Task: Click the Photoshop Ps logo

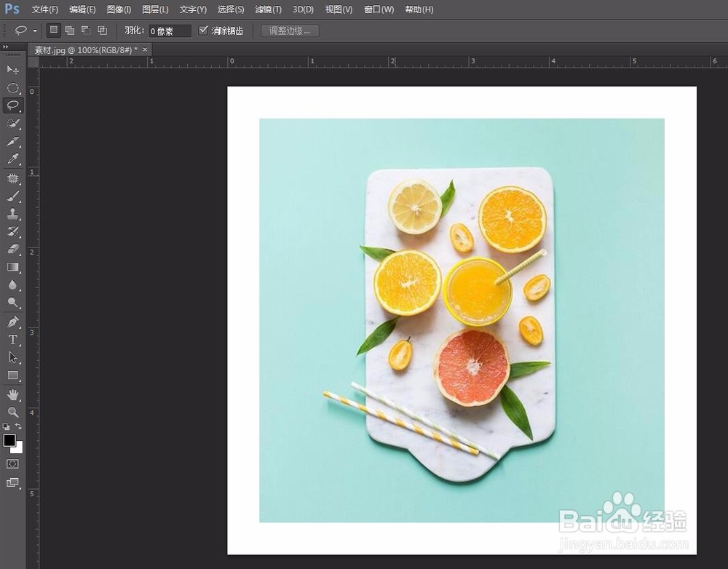Action: [x=12, y=9]
